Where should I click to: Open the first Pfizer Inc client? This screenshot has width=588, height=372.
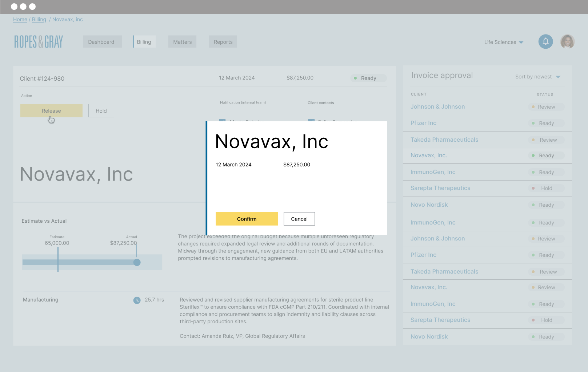(x=423, y=123)
